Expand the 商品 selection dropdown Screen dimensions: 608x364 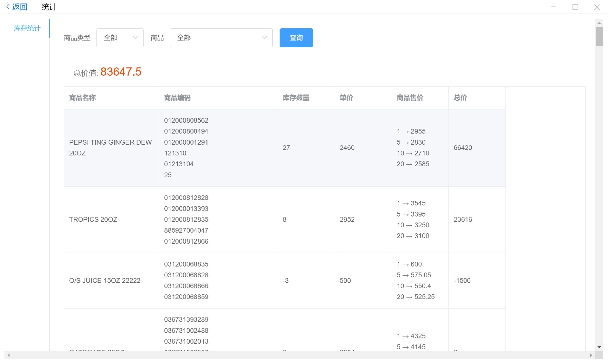click(221, 38)
